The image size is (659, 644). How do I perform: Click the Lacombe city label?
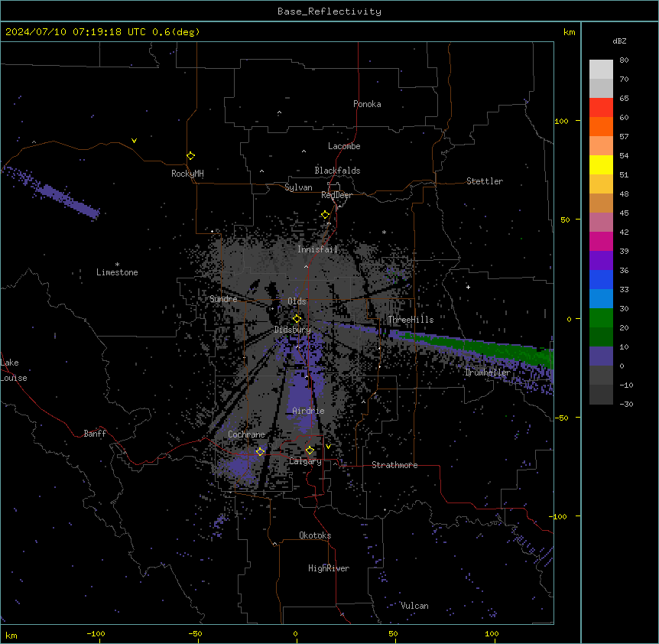pyautogui.click(x=344, y=146)
